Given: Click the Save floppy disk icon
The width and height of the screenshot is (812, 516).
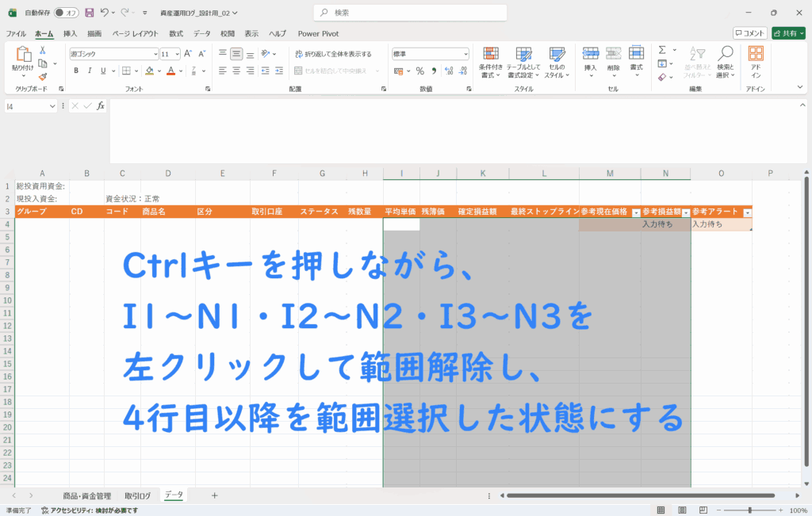Looking at the screenshot, I should [x=89, y=13].
